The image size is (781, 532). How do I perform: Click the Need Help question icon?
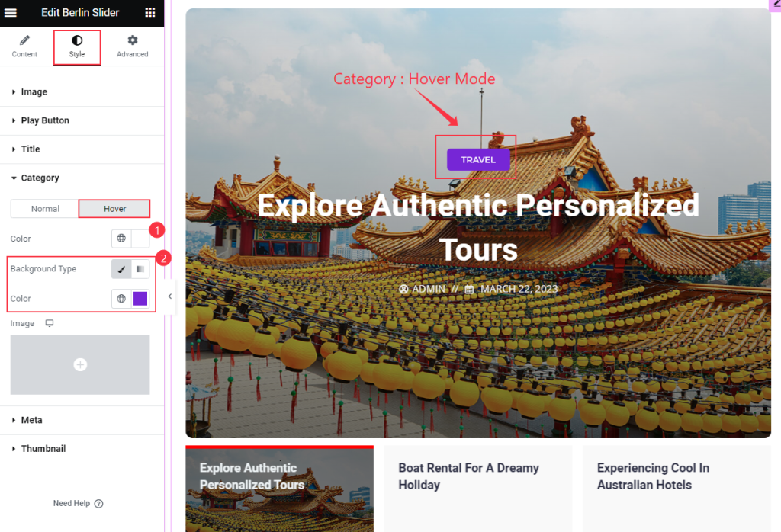98,504
